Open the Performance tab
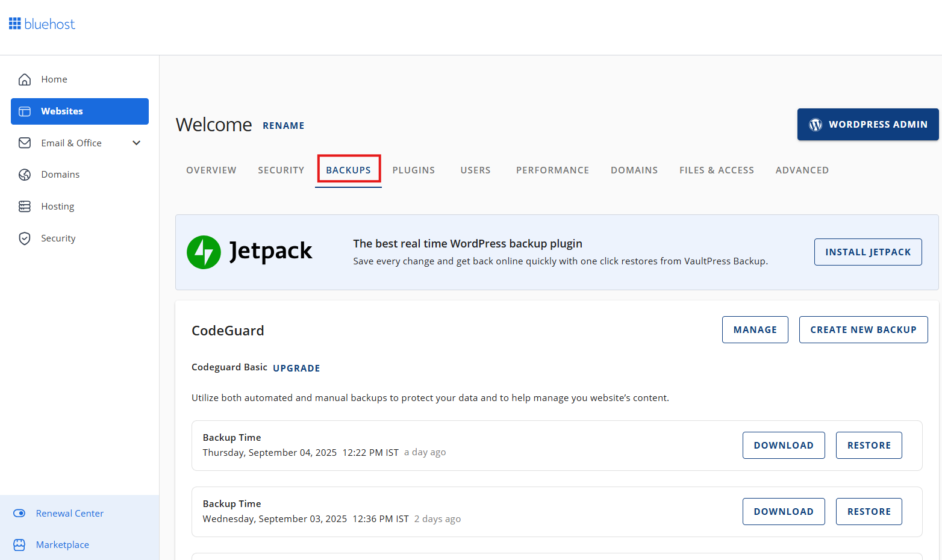942x560 pixels. click(552, 170)
